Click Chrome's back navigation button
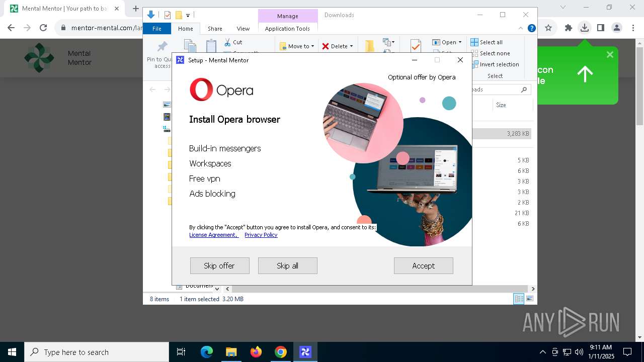This screenshot has width=644, height=362. [x=11, y=28]
